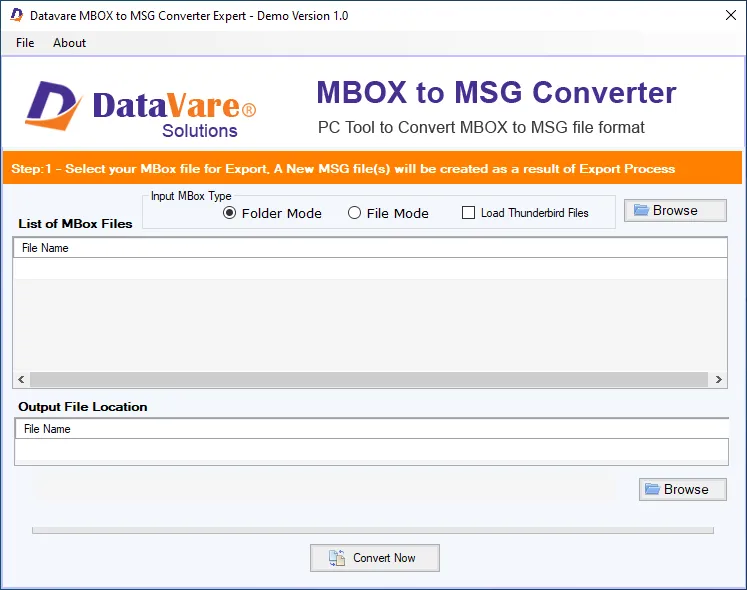Click the 'List of MBox Files' label
747x590 pixels.
[x=75, y=224]
